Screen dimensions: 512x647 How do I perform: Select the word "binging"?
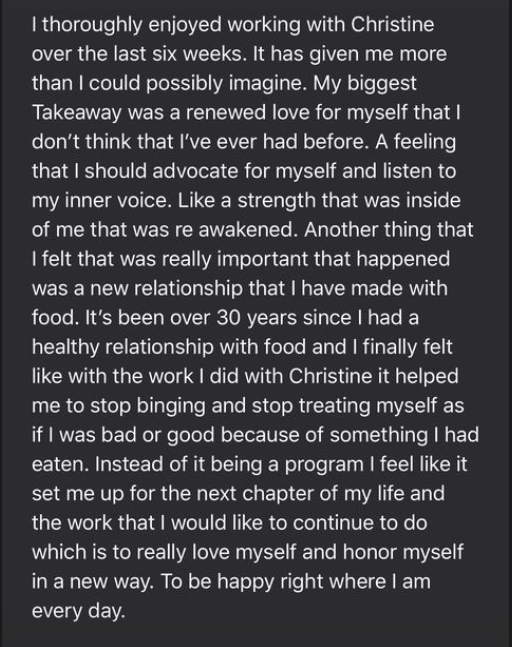171,406
